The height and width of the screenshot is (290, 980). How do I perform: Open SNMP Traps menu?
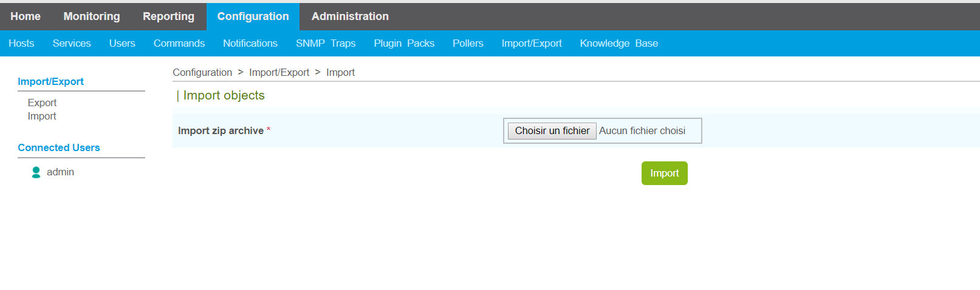pyautogui.click(x=326, y=44)
